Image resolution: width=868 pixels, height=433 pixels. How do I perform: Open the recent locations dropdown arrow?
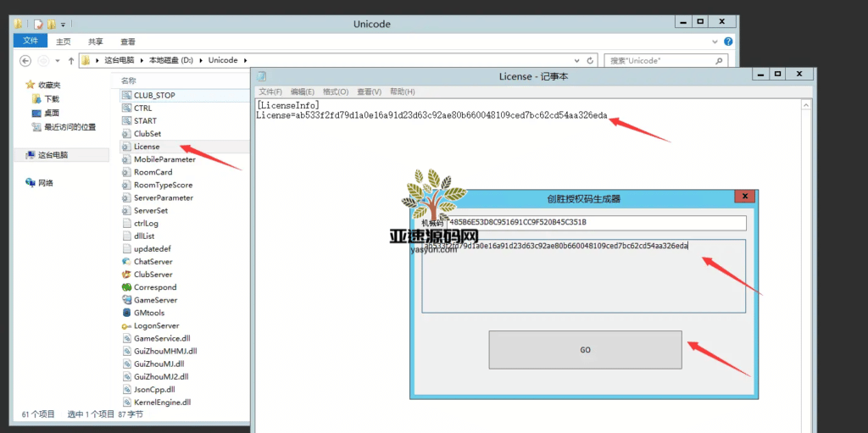pos(57,60)
